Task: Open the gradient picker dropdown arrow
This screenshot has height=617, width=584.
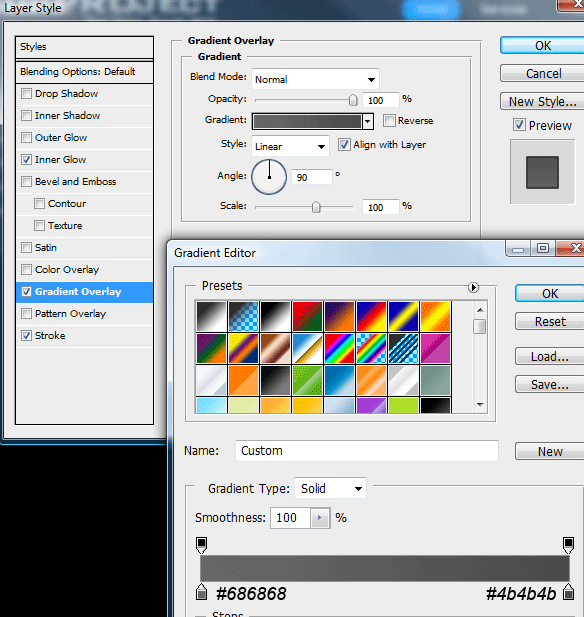Action: 368,122
